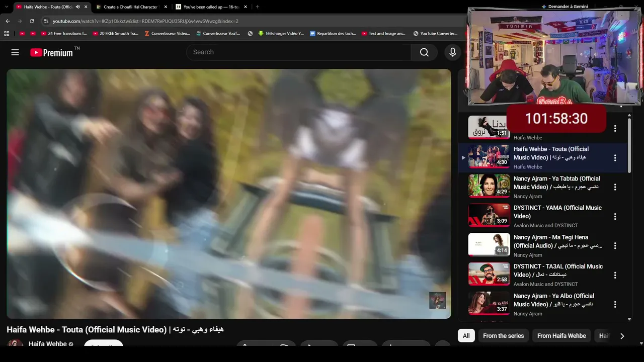Image resolution: width=644 pixels, height=362 pixels.
Task: Open options for Nancy Ajram Ma Tegi Hena
Action: pos(615,246)
